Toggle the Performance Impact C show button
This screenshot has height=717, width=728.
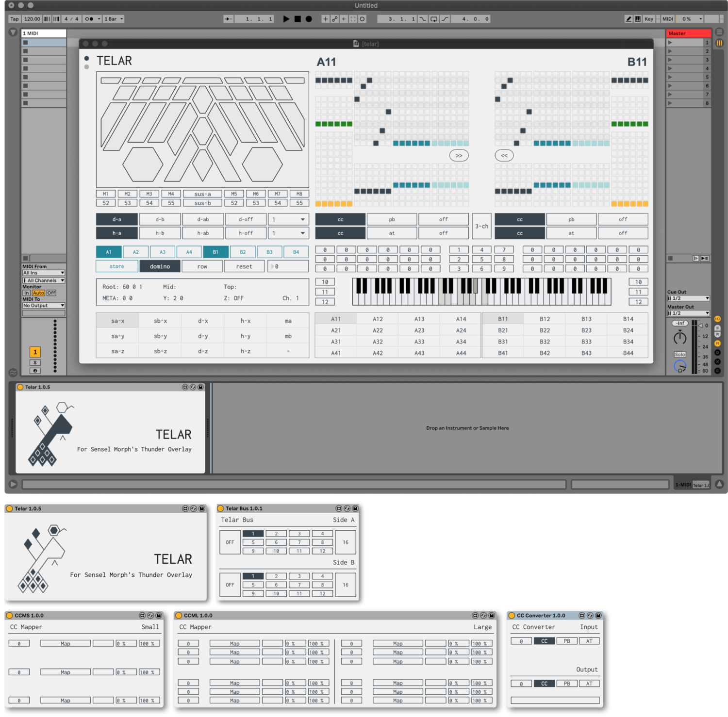pyautogui.click(x=717, y=371)
